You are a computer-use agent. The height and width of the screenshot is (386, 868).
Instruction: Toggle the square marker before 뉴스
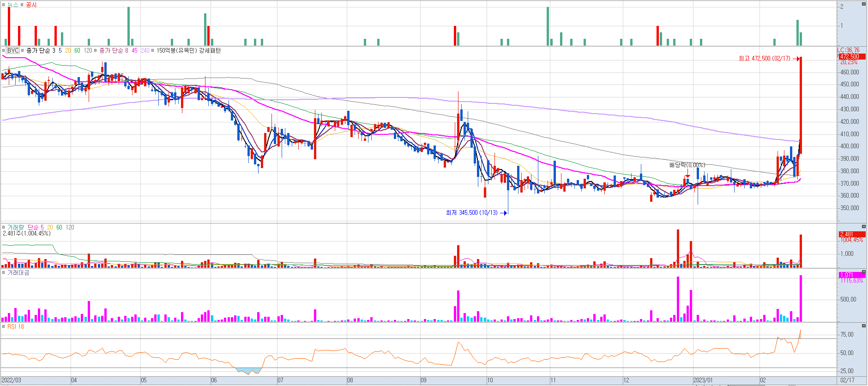4,5
